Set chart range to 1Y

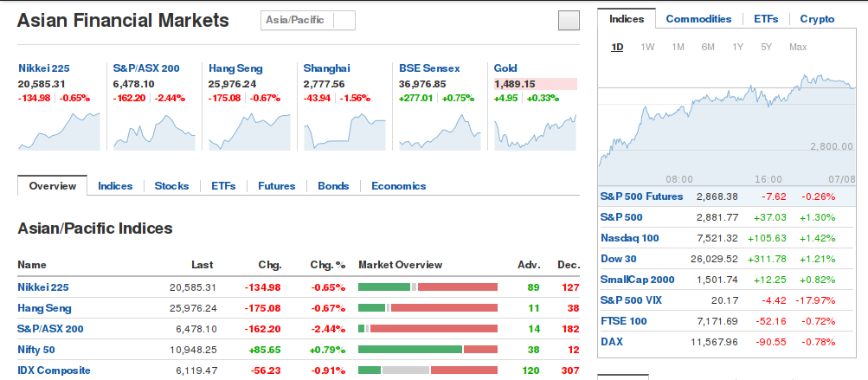click(737, 47)
